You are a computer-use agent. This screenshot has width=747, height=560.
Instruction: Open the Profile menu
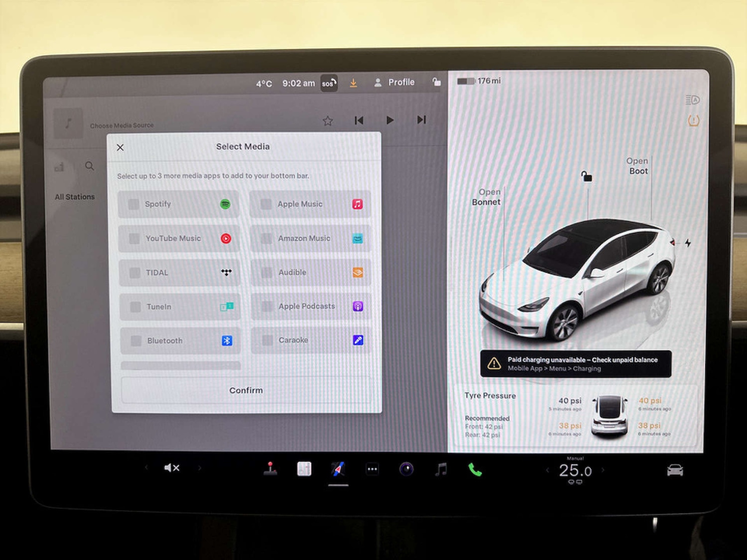(x=394, y=82)
